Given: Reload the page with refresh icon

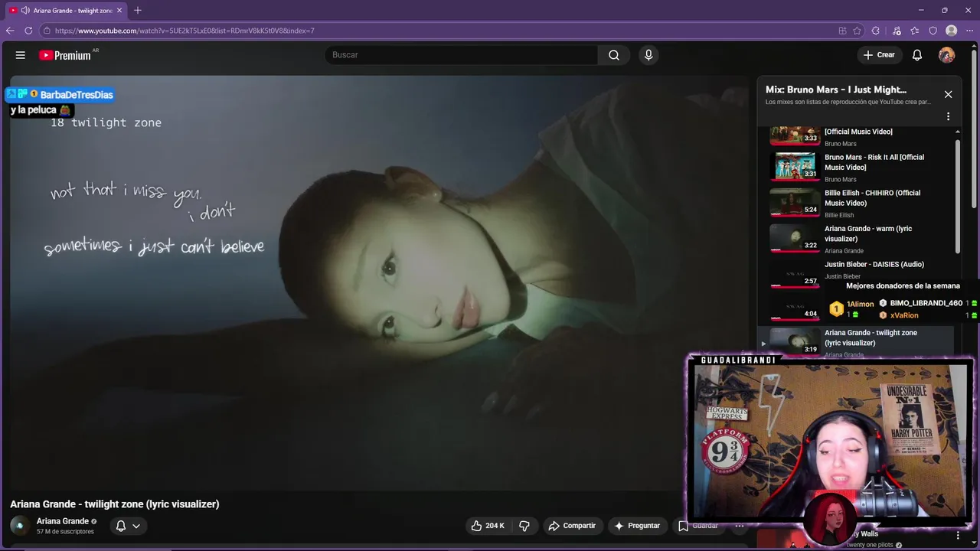Looking at the screenshot, I should (x=28, y=31).
